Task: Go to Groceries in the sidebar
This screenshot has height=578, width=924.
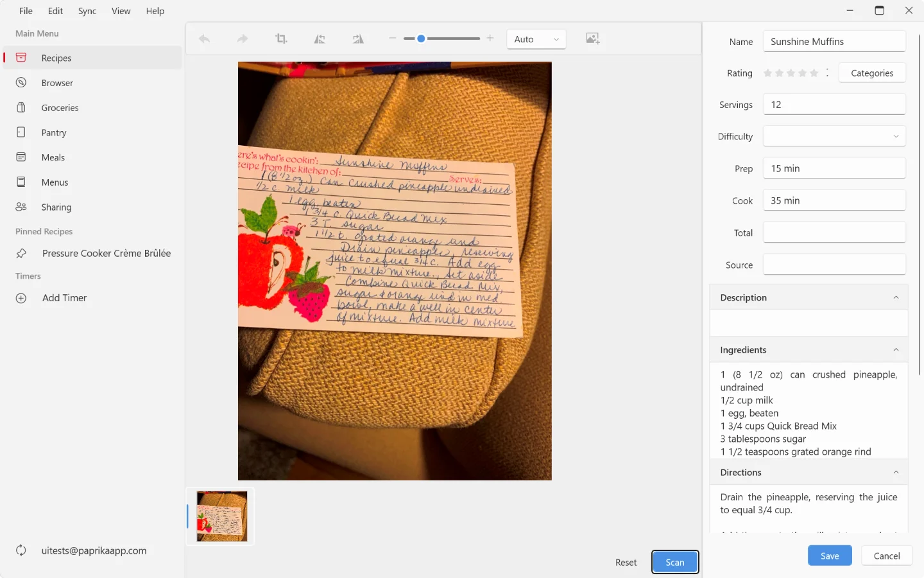Action: click(x=93, y=108)
